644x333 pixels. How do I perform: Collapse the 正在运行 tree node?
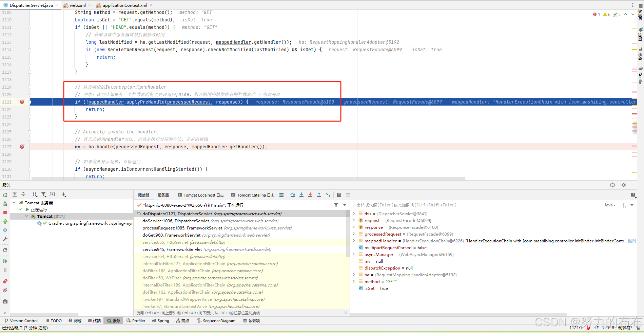pyautogui.click(x=20, y=209)
